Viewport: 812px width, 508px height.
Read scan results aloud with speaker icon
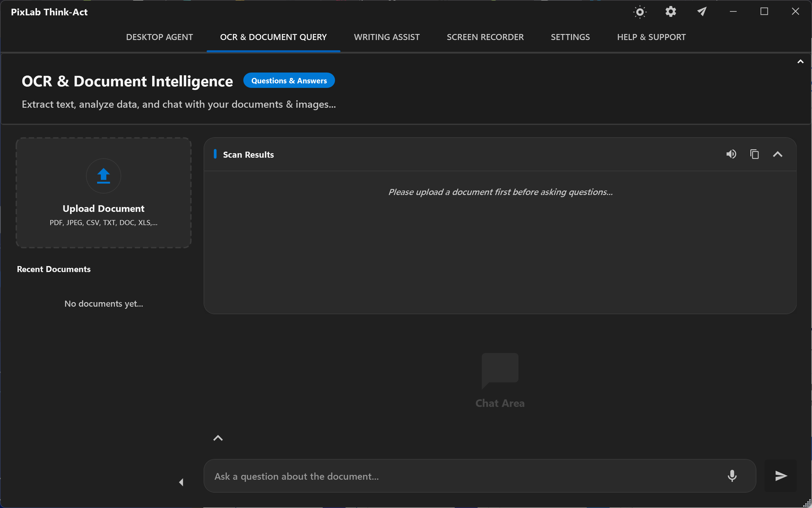tap(731, 154)
